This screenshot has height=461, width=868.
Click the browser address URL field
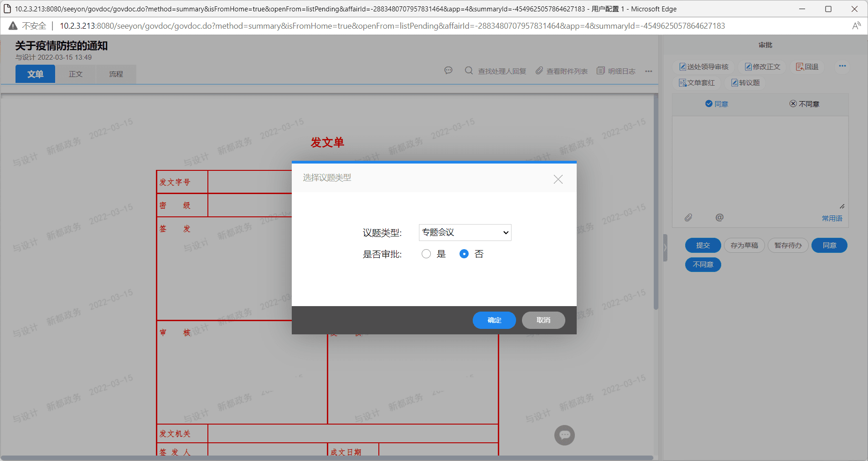click(393, 26)
